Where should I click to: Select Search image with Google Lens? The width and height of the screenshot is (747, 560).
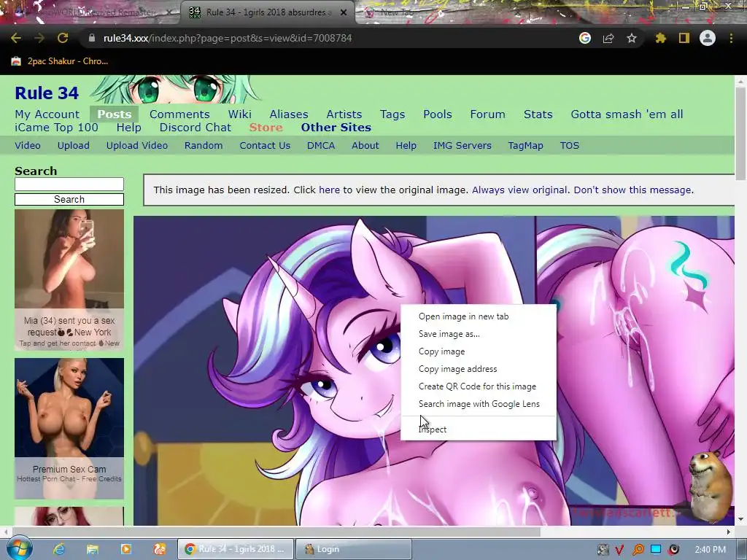pyautogui.click(x=479, y=404)
